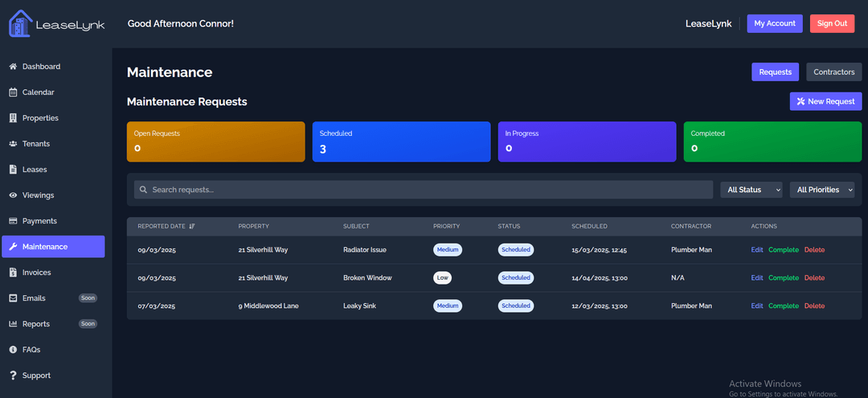
Task: Complete the Leaky Sink request
Action: pos(784,306)
